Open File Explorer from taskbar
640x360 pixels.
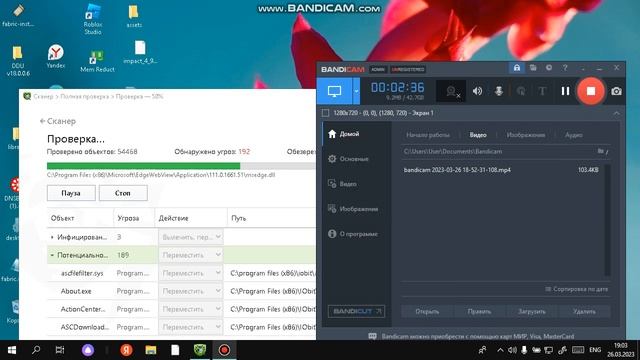click(151, 350)
